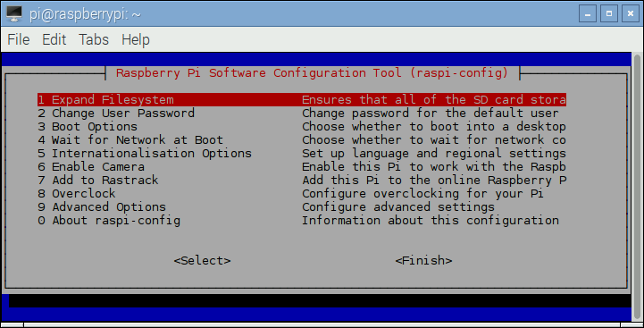Open Advanced Options entry
This screenshot has width=644, height=328.
302,206
